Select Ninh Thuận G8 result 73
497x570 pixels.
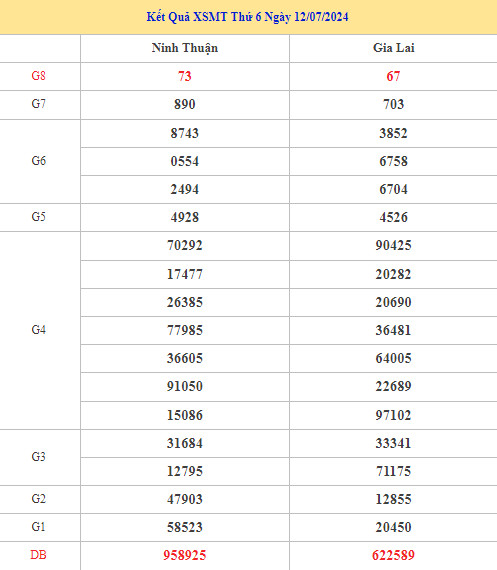185,76
